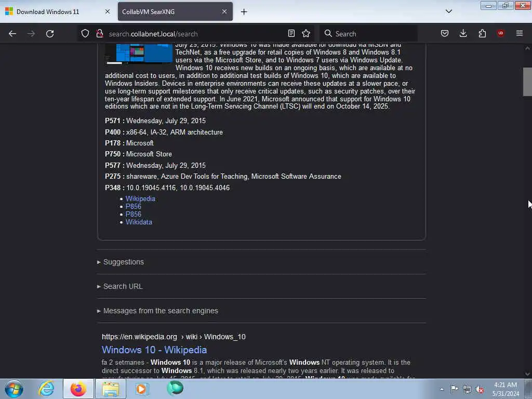The height and width of the screenshot is (399, 532).
Task: Open the Windows Start orb
Action: [14, 389]
